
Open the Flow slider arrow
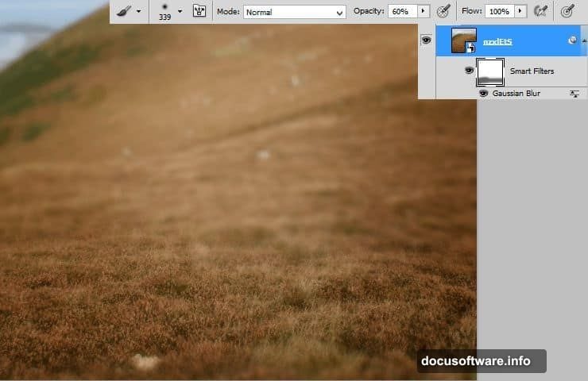tap(520, 12)
